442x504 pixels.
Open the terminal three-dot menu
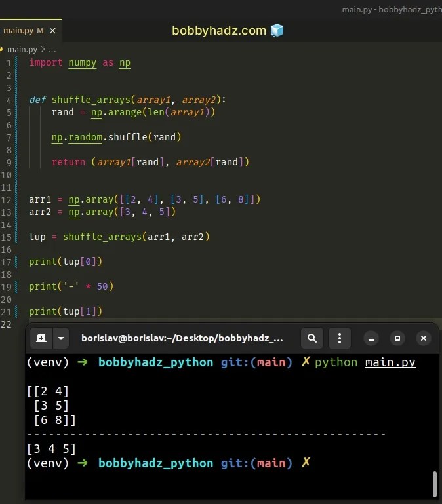(x=340, y=338)
